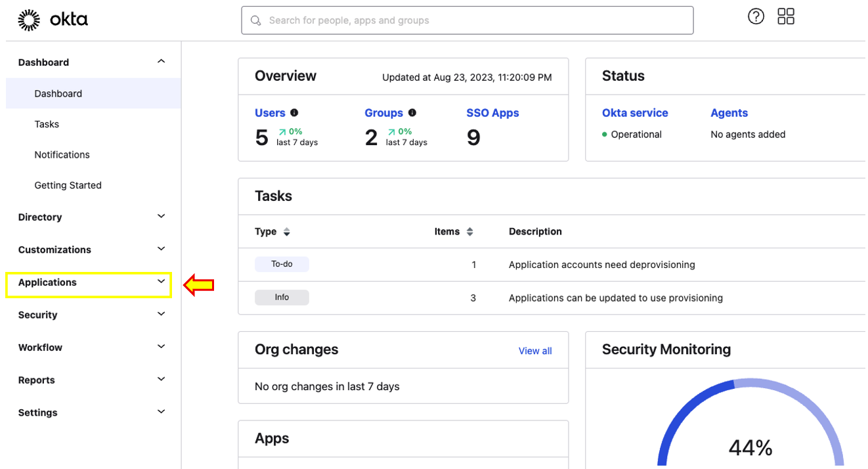Image resolution: width=868 pixels, height=469 pixels.
Task: Click the info icon beside Users
Action: click(294, 113)
